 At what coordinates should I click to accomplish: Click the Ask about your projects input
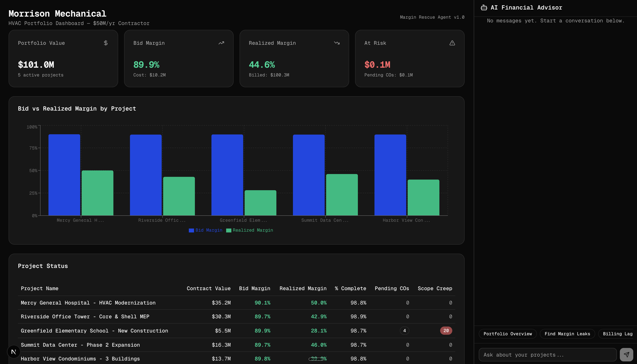547,355
